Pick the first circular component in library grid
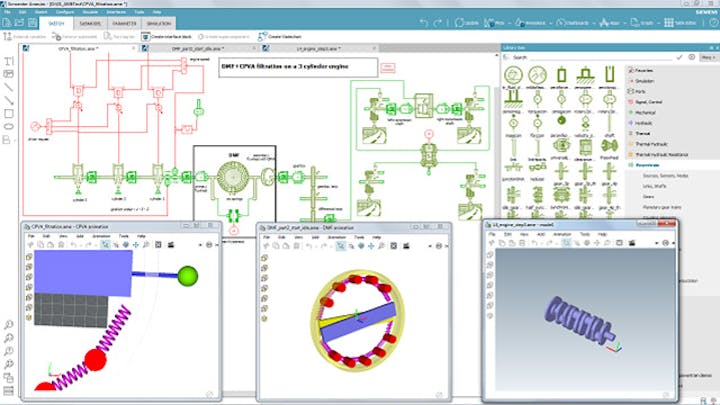Image resolution: width=720 pixels, height=405 pixels. (x=513, y=77)
